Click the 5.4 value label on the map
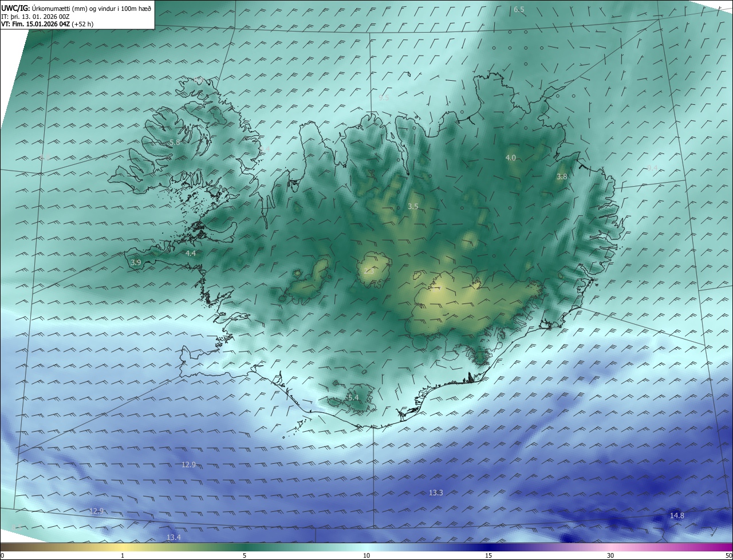This screenshot has width=733, height=560. pyautogui.click(x=353, y=397)
